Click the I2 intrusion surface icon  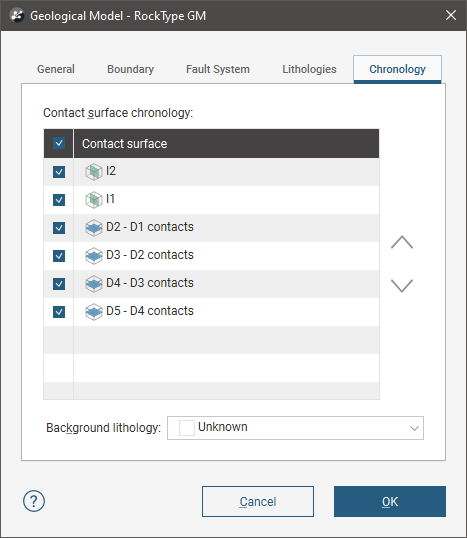(94, 172)
